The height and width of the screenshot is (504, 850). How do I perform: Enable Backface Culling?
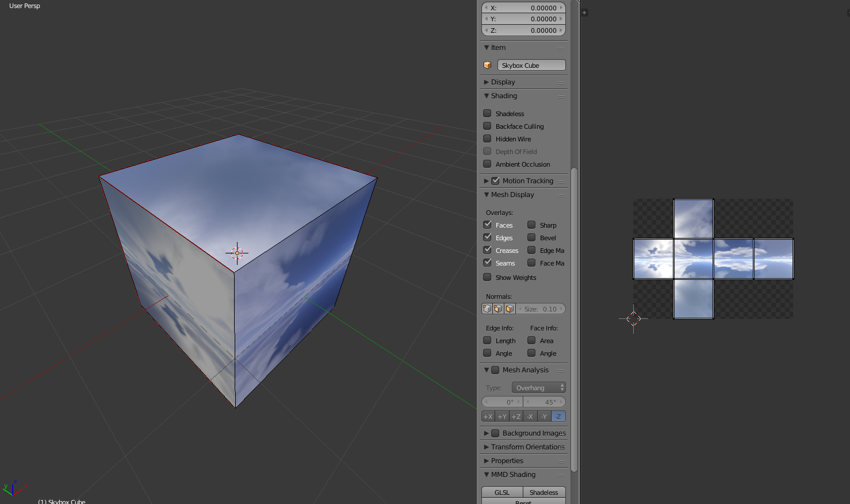click(x=487, y=126)
